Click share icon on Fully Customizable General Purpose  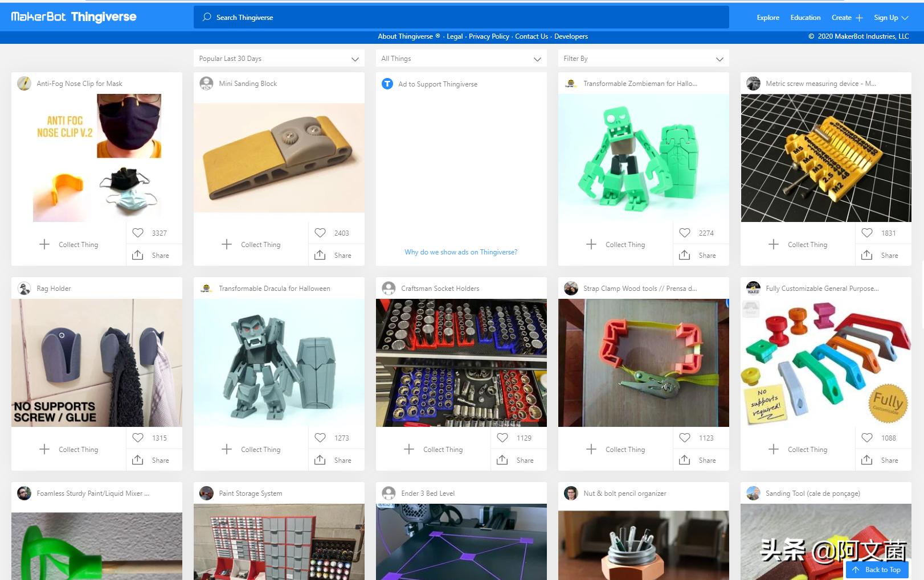[867, 460]
